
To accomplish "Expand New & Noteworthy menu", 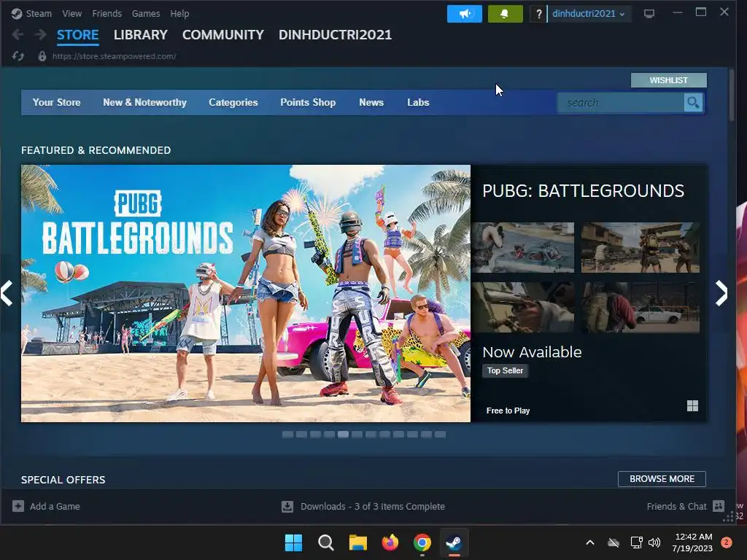I will tap(145, 102).
